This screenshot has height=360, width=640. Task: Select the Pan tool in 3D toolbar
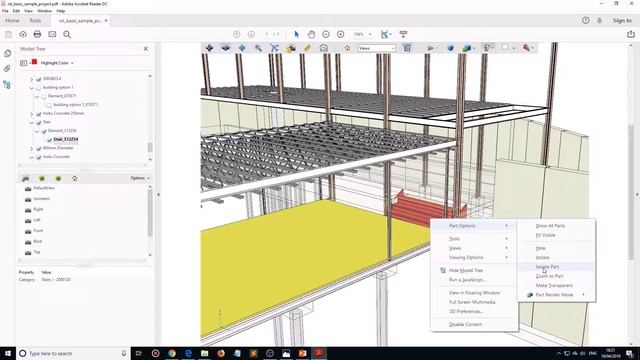point(242,48)
